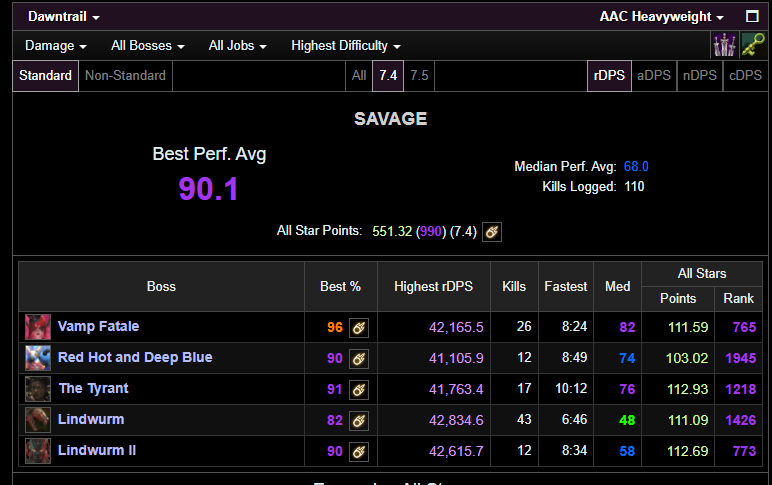
Task: Click the 42,165.5 highest rDPS value
Action: (456, 327)
